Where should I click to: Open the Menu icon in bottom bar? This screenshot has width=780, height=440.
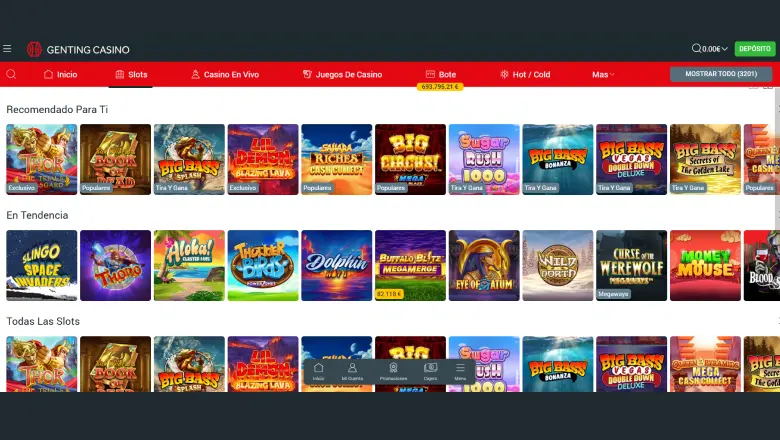pyautogui.click(x=460, y=372)
